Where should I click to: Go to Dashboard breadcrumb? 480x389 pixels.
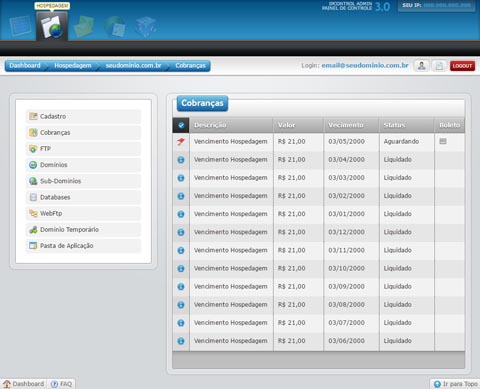coord(25,66)
